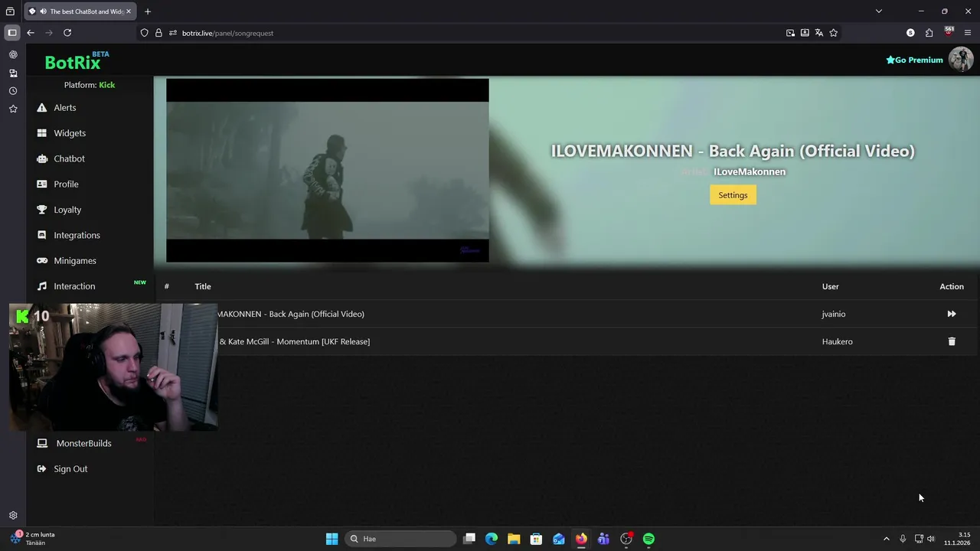Open the Loyalty menu item
The image size is (980, 551).
coord(67,210)
